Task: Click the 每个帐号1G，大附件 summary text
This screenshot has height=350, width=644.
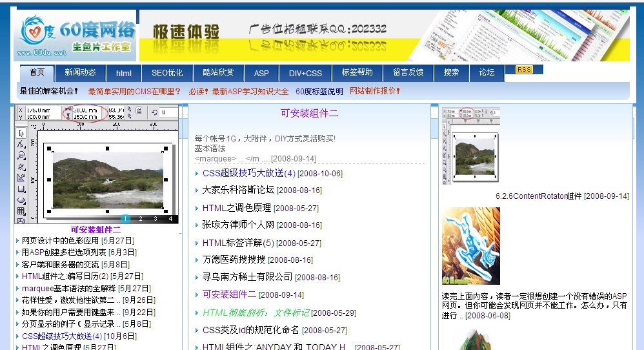Action: (x=265, y=138)
